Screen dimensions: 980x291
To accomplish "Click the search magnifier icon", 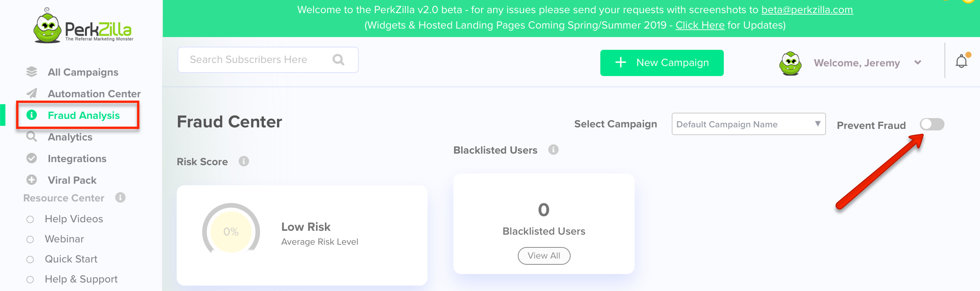I will pyautogui.click(x=338, y=60).
